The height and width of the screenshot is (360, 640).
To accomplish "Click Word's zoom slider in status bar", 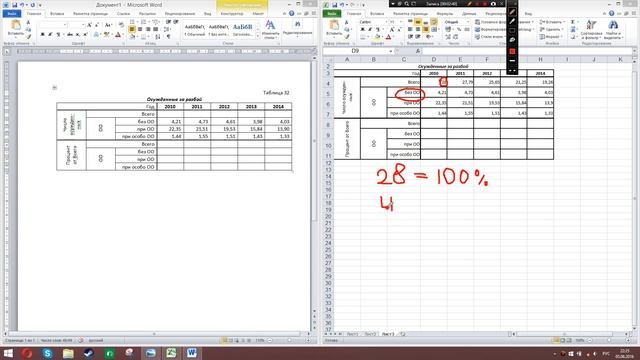I will 289,340.
